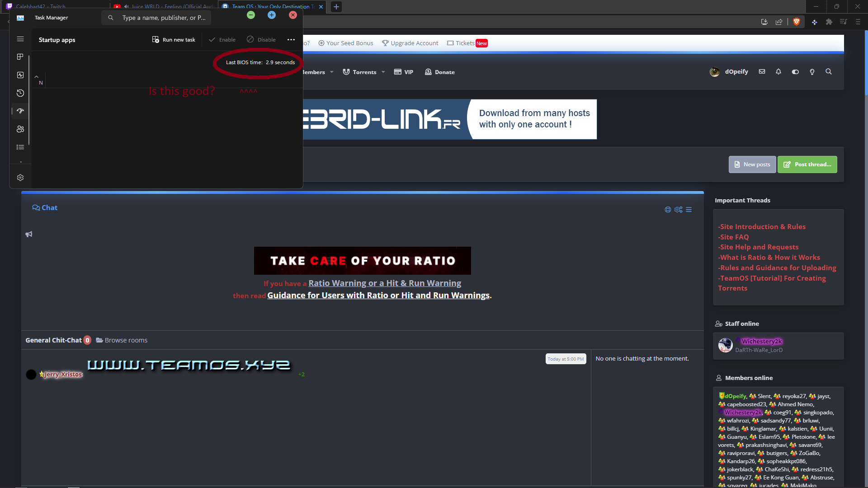Collapse column header chevron in Startup apps
The height and width of the screenshot is (488, 868).
pyautogui.click(x=37, y=77)
